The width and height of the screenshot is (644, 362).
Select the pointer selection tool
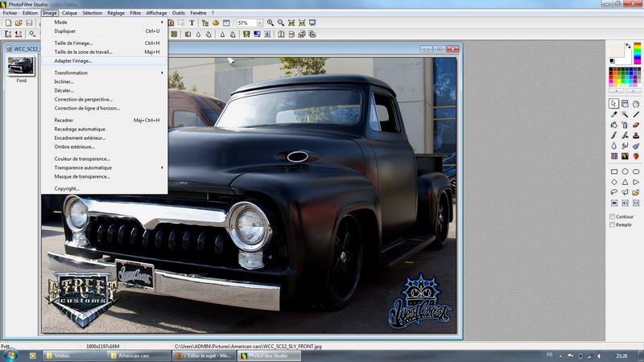(613, 104)
